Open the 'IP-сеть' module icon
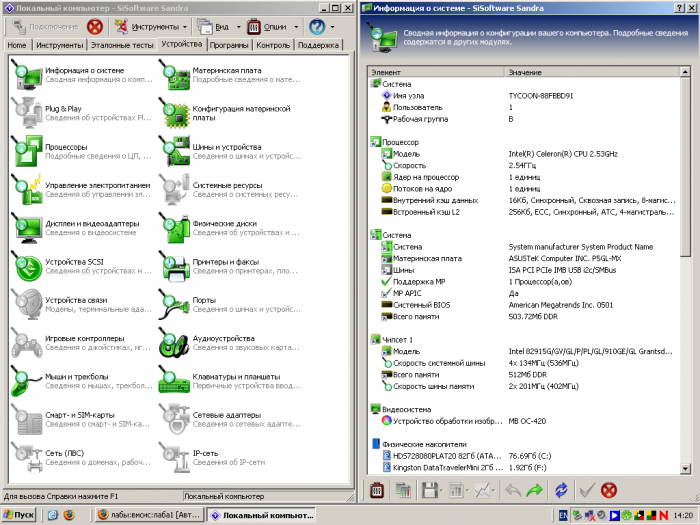The height and width of the screenshot is (525, 700). coord(174,458)
